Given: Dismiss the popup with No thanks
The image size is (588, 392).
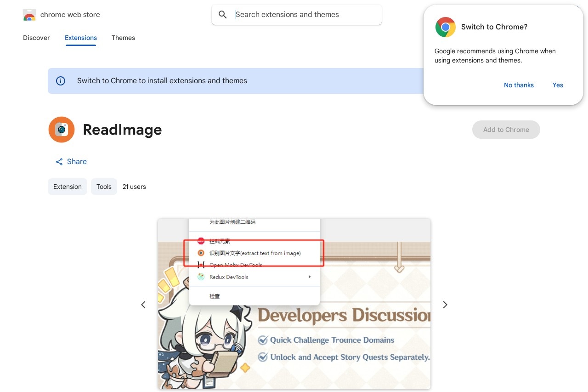Looking at the screenshot, I should point(519,85).
